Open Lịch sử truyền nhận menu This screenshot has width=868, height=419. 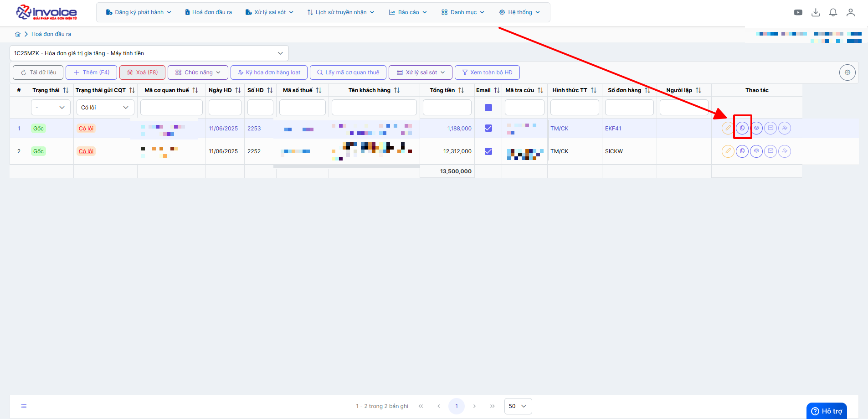341,12
